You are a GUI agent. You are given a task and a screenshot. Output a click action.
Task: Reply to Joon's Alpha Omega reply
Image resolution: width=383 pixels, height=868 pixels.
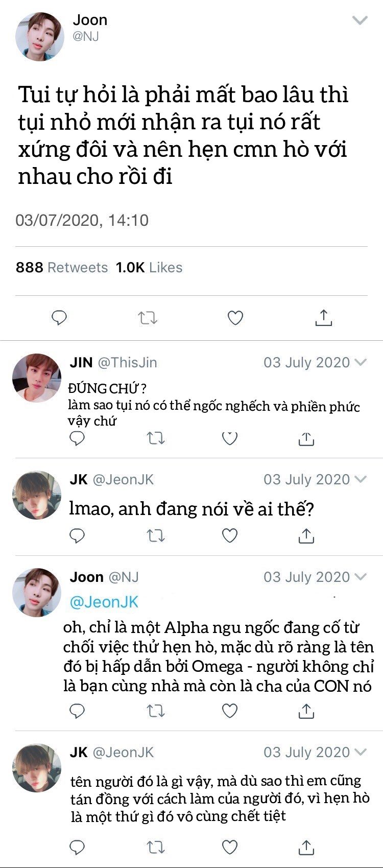pos(77,711)
